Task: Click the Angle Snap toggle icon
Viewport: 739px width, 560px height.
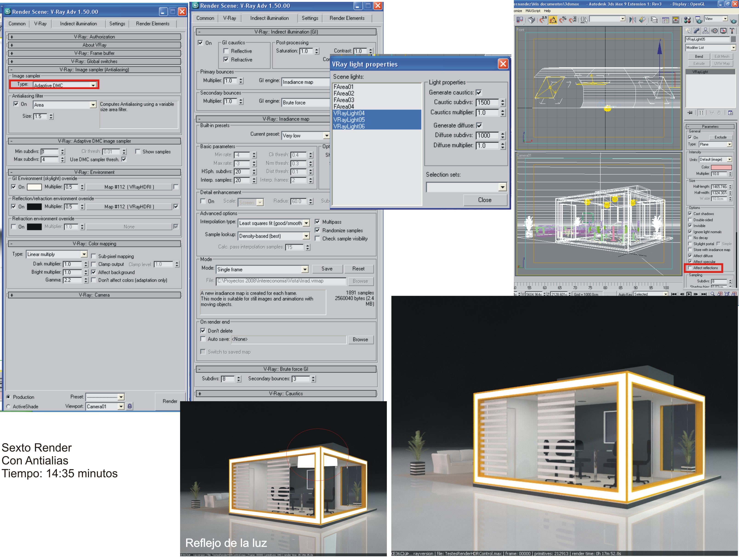Action: pos(553,20)
